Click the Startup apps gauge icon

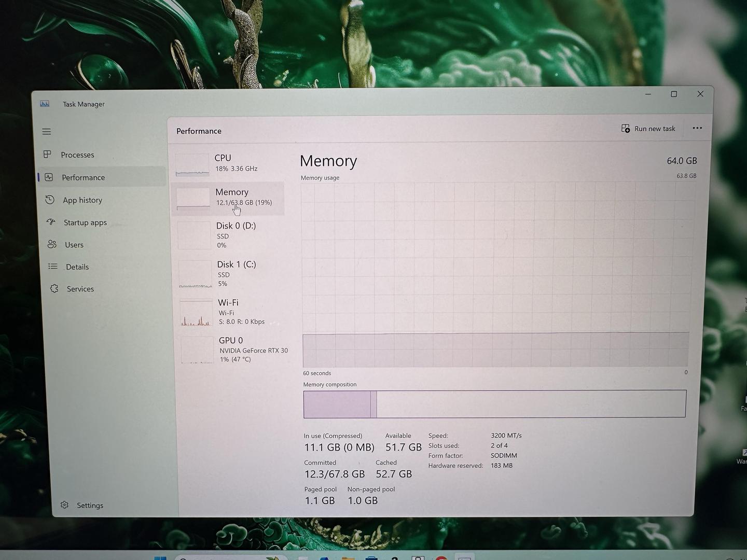(x=51, y=222)
